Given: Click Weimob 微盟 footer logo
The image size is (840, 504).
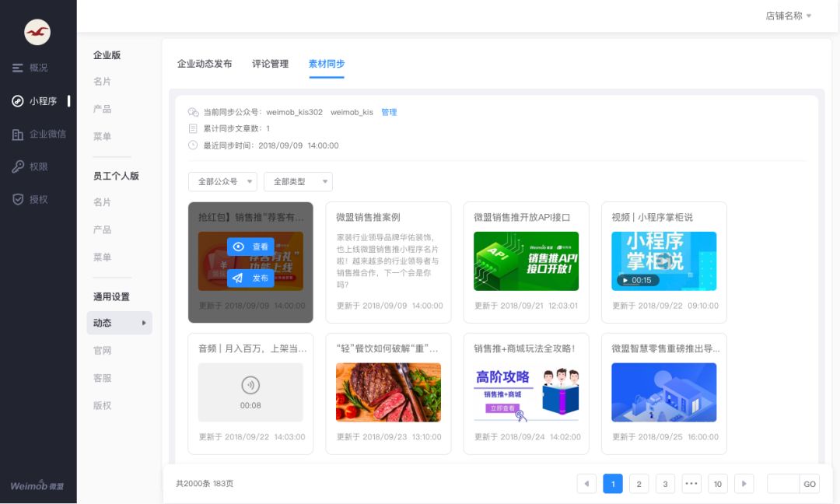Looking at the screenshot, I should [37, 486].
